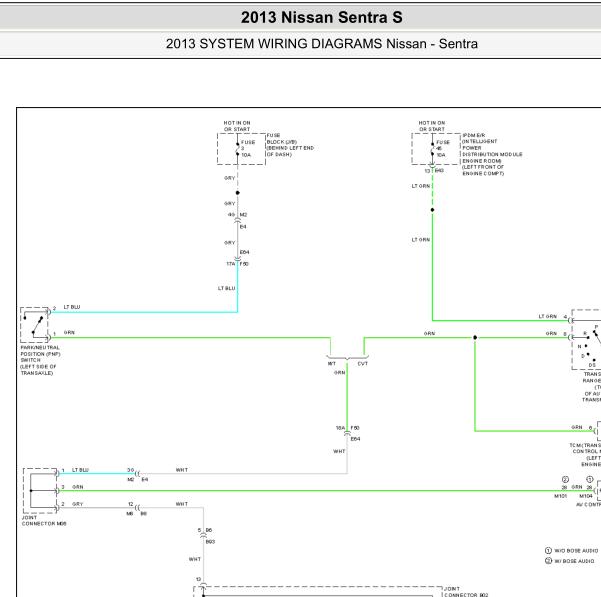Click the 'FUSE 3 10A' label
This screenshot has width=601, height=597.
pos(248,148)
